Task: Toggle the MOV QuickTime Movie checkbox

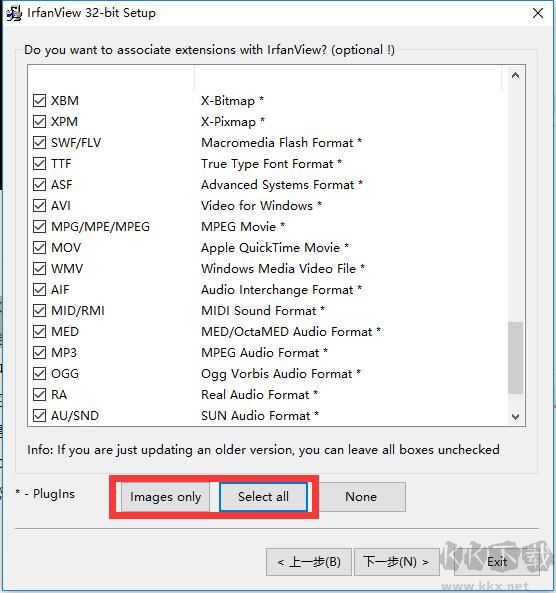Action: click(x=39, y=248)
